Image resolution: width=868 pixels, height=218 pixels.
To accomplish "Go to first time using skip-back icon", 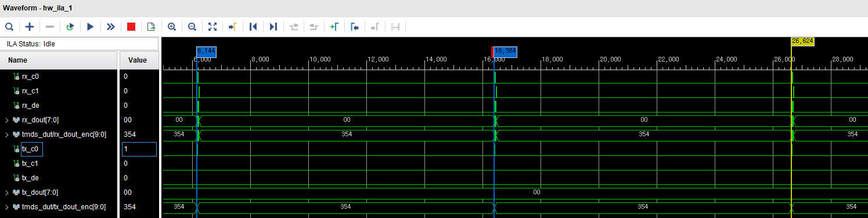I will [x=253, y=27].
